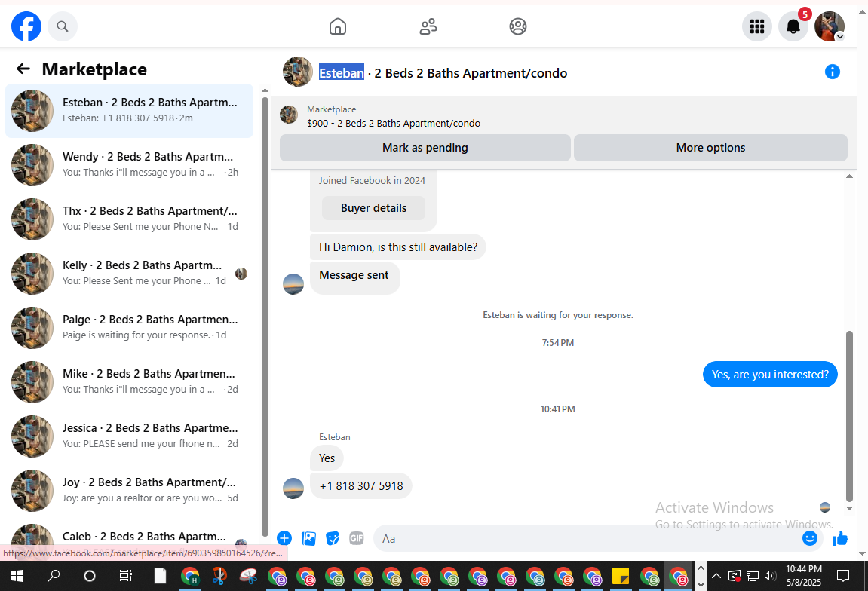
Task: Open the Groups icon in top navigation
Action: pyautogui.click(x=517, y=26)
